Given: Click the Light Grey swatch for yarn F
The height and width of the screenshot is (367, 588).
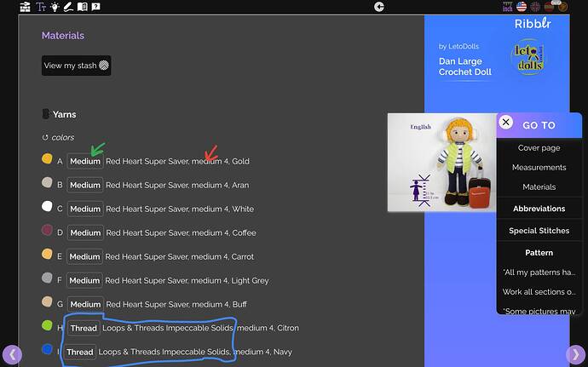Looking at the screenshot, I should tap(47, 278).
